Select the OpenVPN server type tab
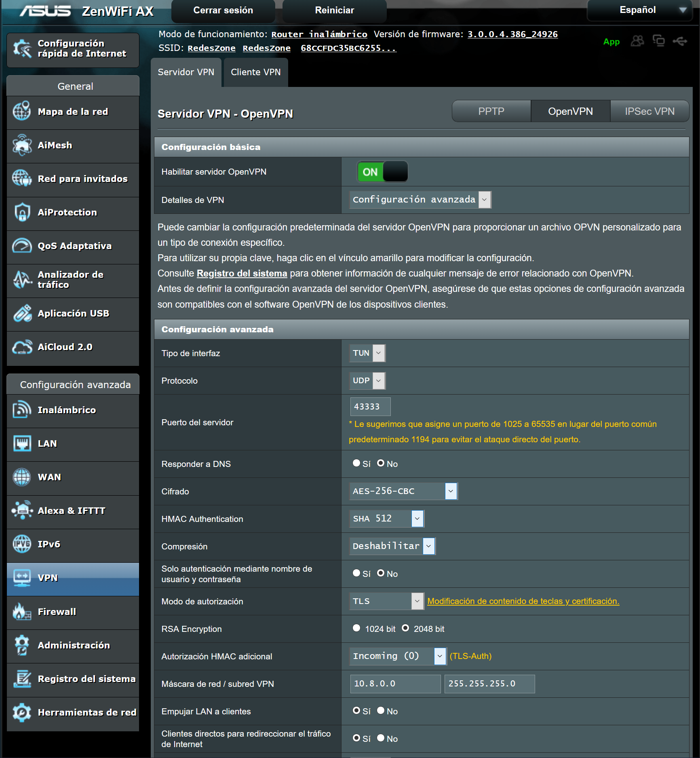The width and height of the screenshot is (700, 758). tap(571, 111)
